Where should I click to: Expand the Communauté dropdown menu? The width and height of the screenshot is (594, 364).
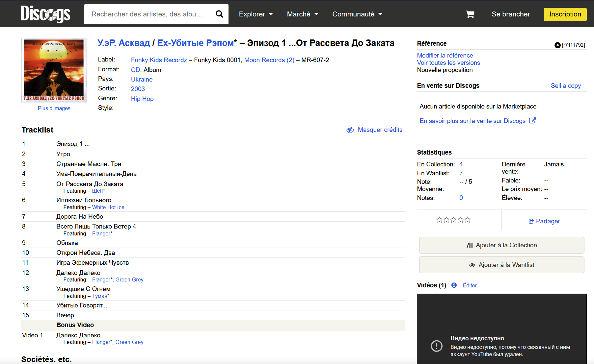(357, 14)
